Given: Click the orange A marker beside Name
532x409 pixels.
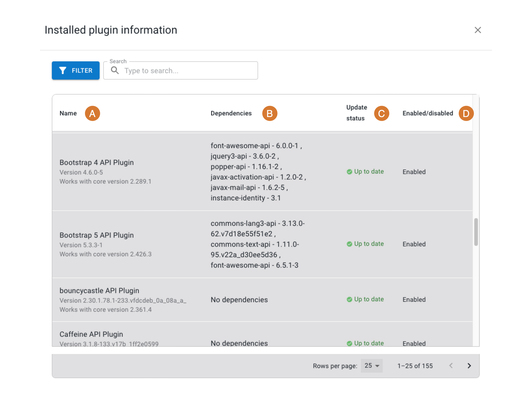Looking at the screenshot, I should point(93,113).
